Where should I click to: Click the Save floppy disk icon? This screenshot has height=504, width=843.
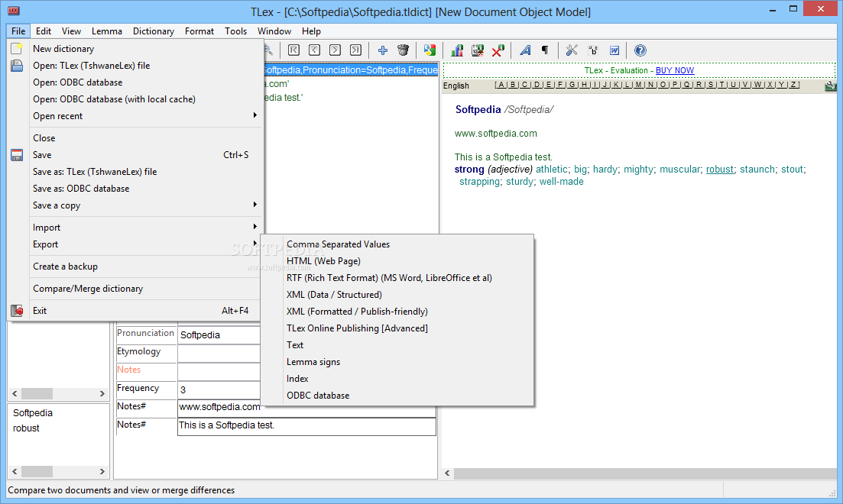(17, 155)
